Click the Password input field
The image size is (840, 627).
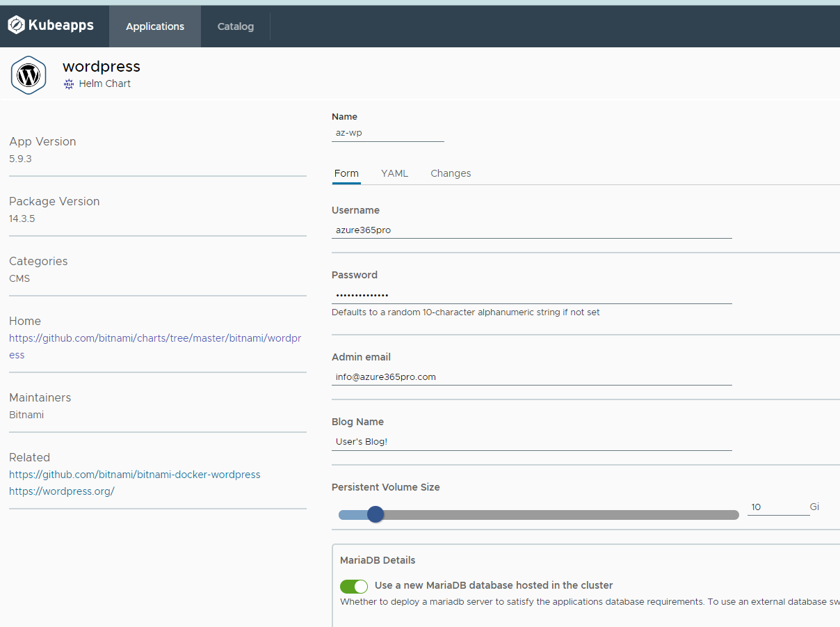click(x=532, y=295)
